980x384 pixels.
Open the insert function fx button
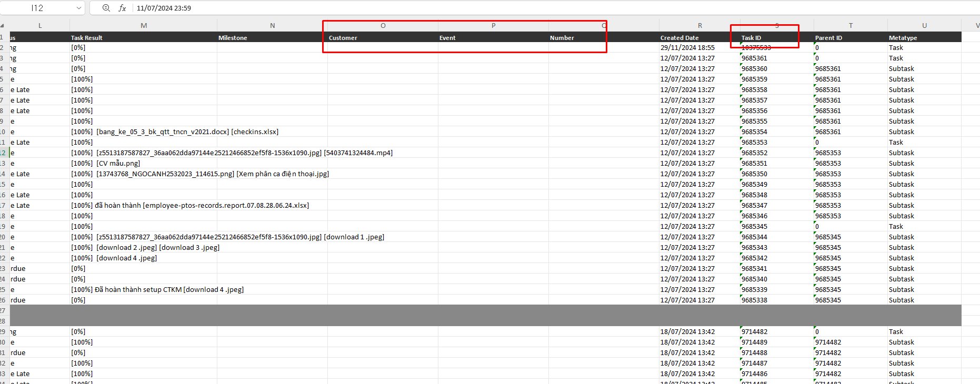click(122, 8)
